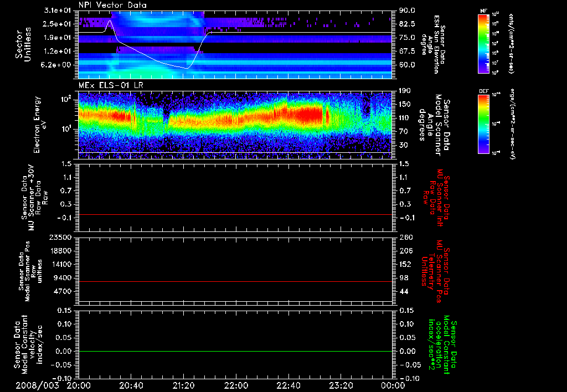This screenshot has width=567, height=392.
Task: Click the '9400' scanner position tick label
Action: [63, 278]
